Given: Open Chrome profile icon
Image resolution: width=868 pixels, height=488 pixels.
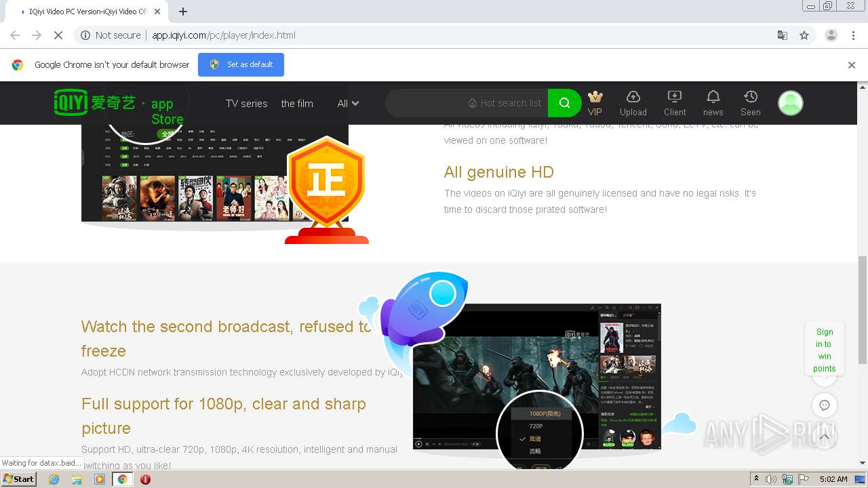Looking at the screenshot, I should 831,35.
